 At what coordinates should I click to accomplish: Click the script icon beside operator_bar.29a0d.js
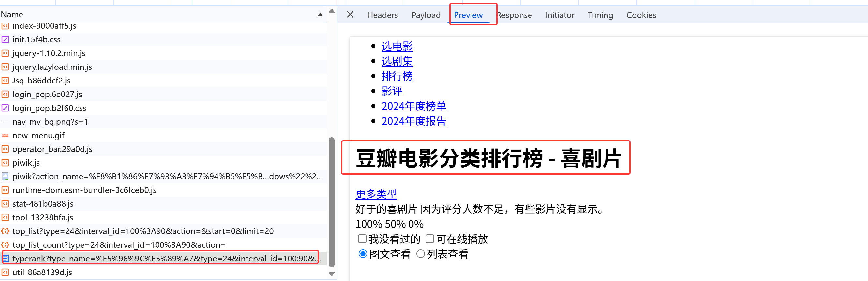pyautogui.click(x=5, y=149)
